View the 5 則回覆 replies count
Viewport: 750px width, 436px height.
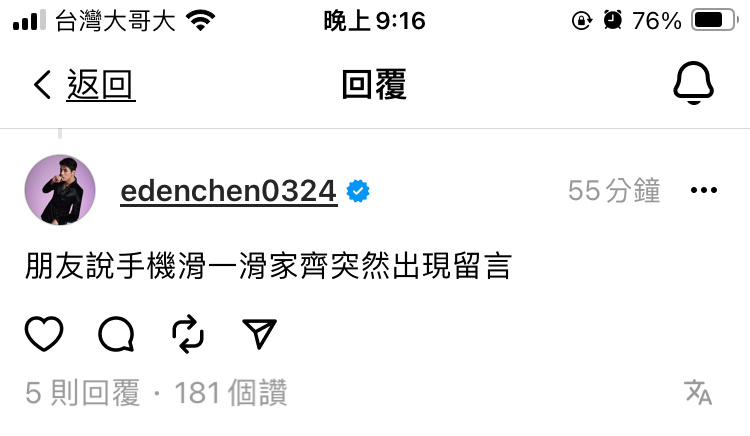click(83, 393)
